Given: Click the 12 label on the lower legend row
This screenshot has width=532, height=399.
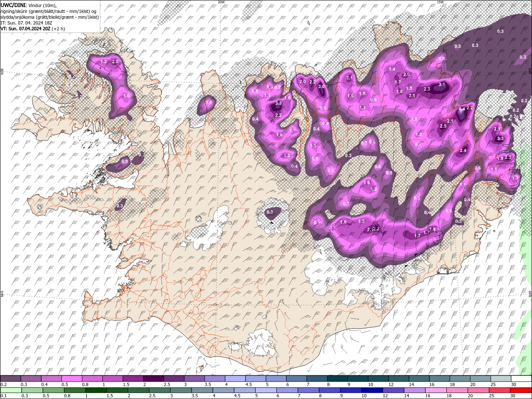Looking at the screenshot, I should coord(385,396).
